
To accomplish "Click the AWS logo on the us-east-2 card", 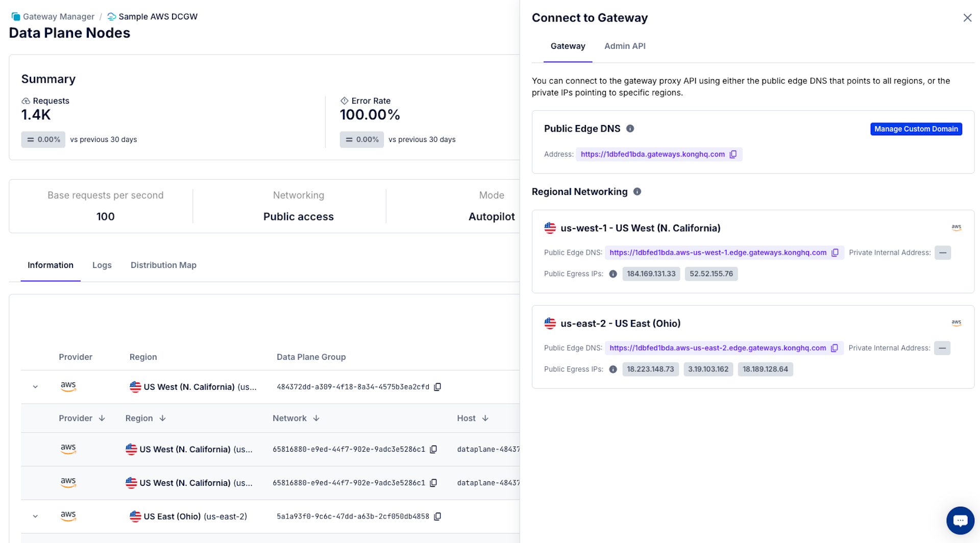I will pyautogui.click(x=957, y=323).
